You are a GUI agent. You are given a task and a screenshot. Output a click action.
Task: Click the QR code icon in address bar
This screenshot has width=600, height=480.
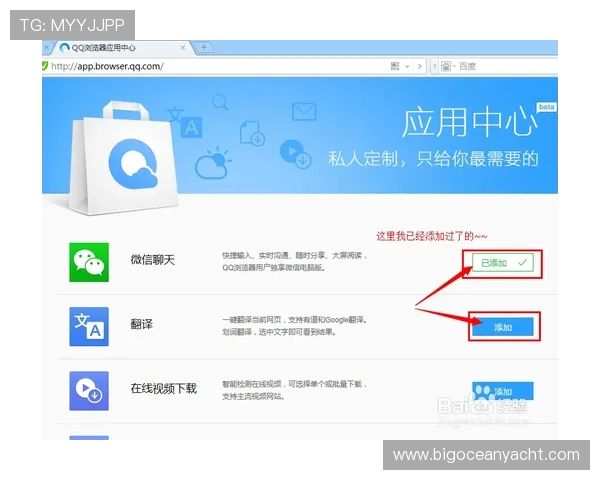point(395,66)
